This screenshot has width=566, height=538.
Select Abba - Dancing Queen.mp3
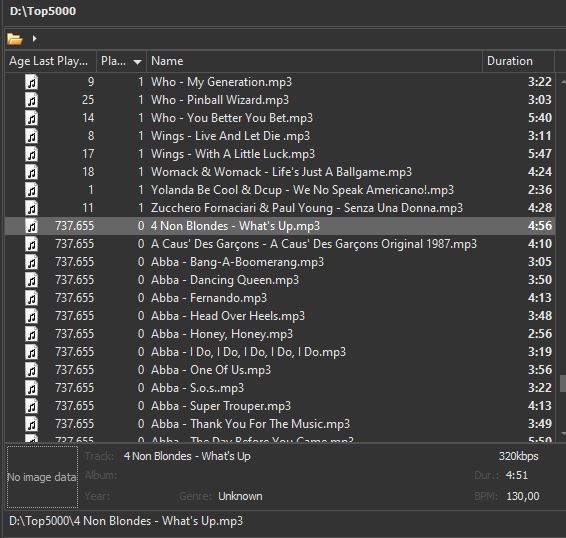[x=225, y=280]
